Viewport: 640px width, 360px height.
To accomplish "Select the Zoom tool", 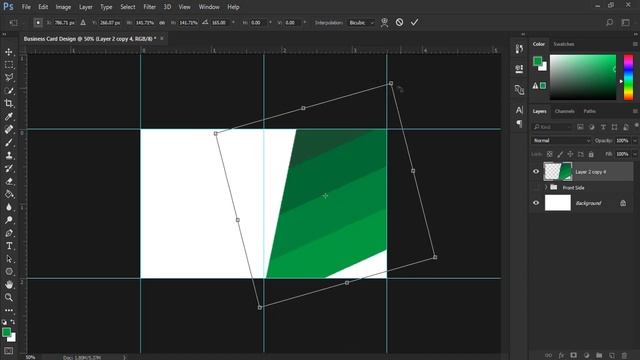I will pos(9,297).
